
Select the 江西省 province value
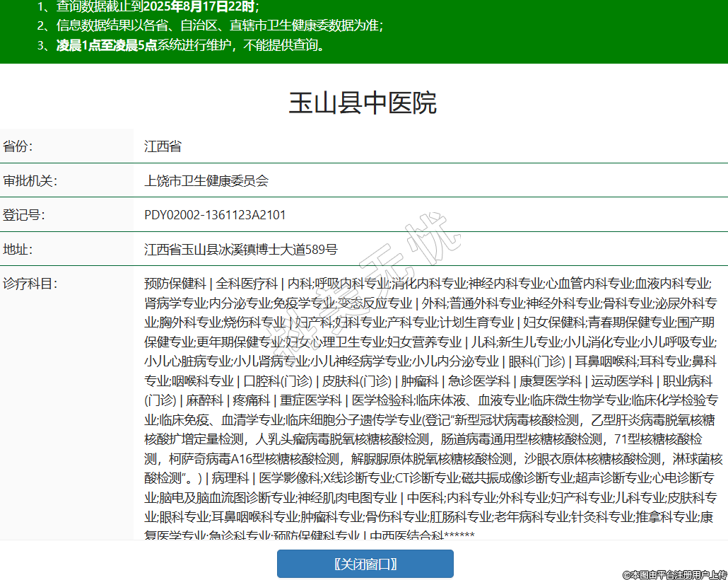pos(163,146)
